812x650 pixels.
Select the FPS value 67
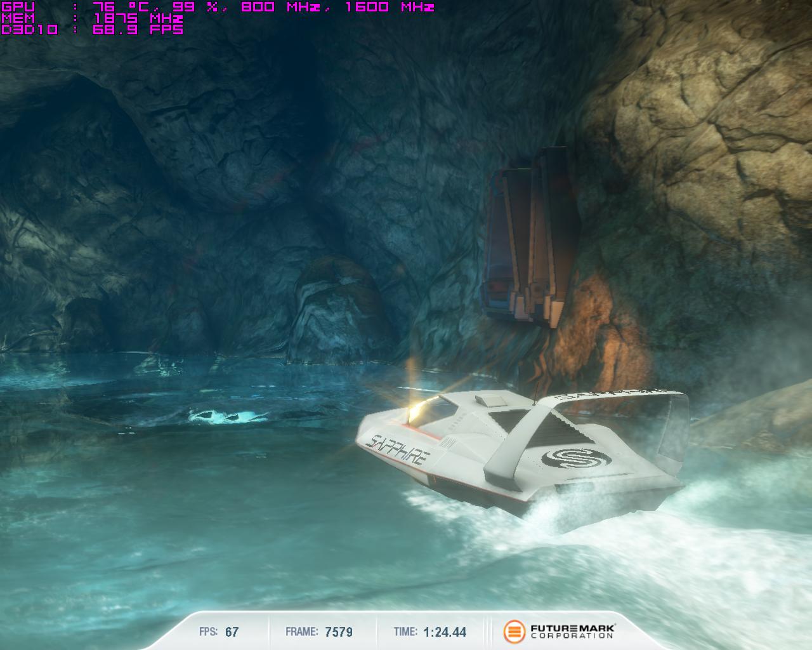tap(232, 632)
